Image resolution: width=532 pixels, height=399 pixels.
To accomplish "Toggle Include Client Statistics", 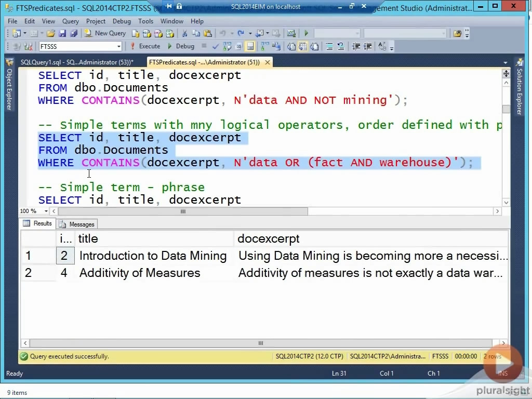I will pyautogui.click(x=276, y=46).
